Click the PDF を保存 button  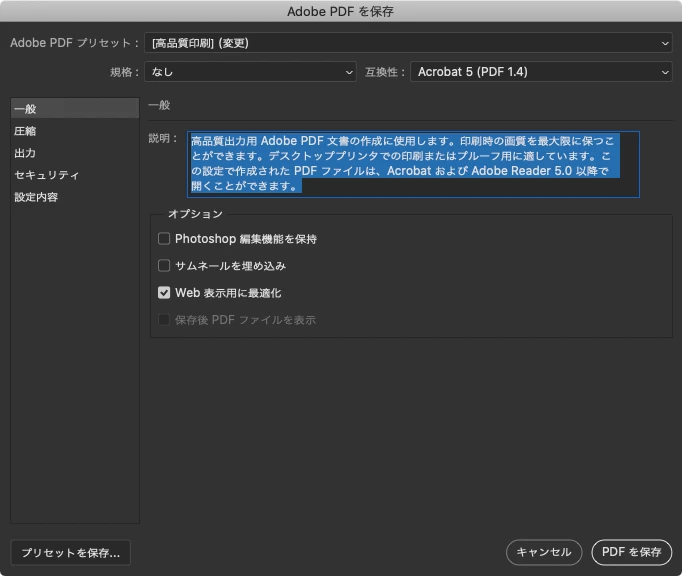tap(632, 553)
